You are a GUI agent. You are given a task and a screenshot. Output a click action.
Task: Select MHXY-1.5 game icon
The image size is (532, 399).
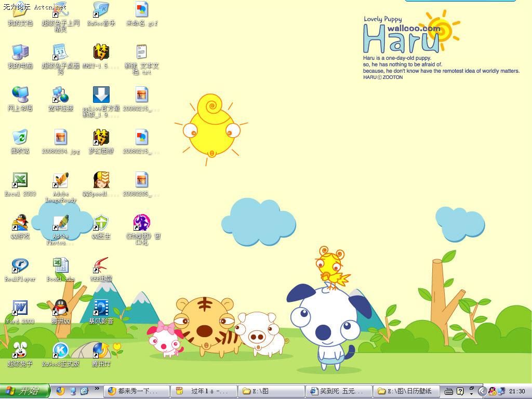click(x=101, y=56)
